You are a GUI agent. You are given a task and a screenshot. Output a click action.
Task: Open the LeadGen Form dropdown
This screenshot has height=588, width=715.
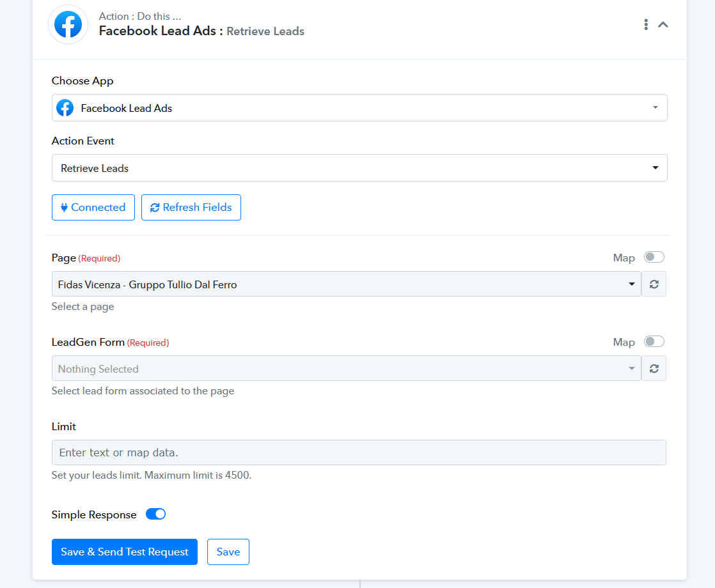346,369
